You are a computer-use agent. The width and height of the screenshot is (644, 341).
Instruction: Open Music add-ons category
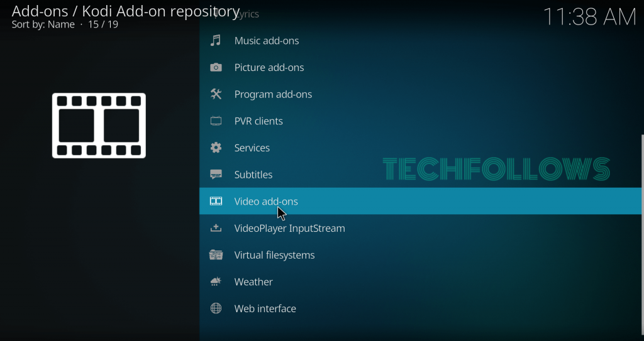(420, 41)
